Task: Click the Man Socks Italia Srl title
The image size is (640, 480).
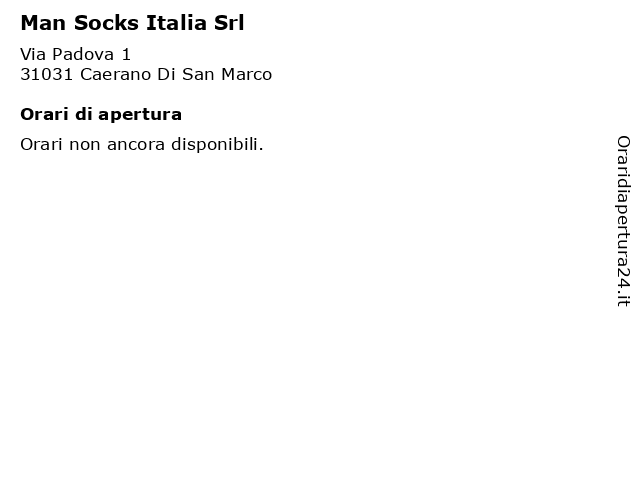Action: click(x=132, y=23)
